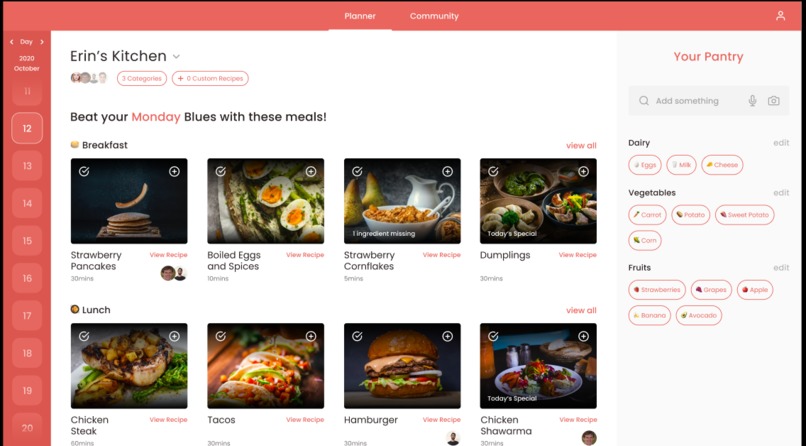Click the 3 Categories button
Image resolution: width=806 pixels, height=446 pixels.
142,79
